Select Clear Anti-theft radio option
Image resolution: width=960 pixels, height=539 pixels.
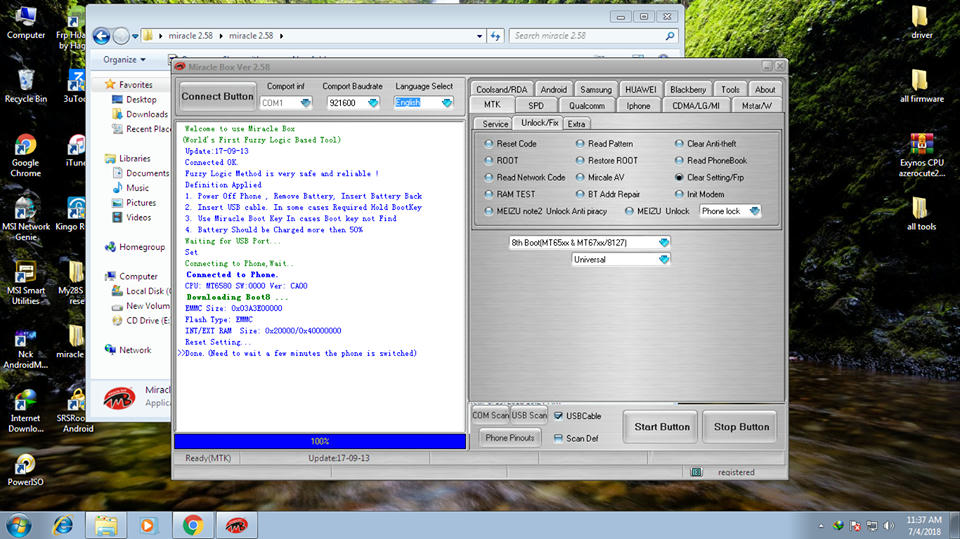[679, 143]
